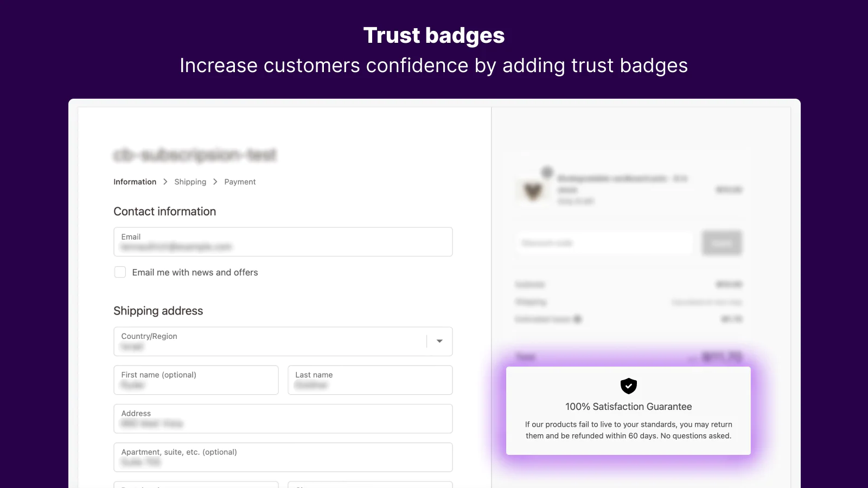Image resolution: width=868 pixels, height=488 pixels.
Task: Click the chevron before Payment breadcrumb
Action: point(215,182)
